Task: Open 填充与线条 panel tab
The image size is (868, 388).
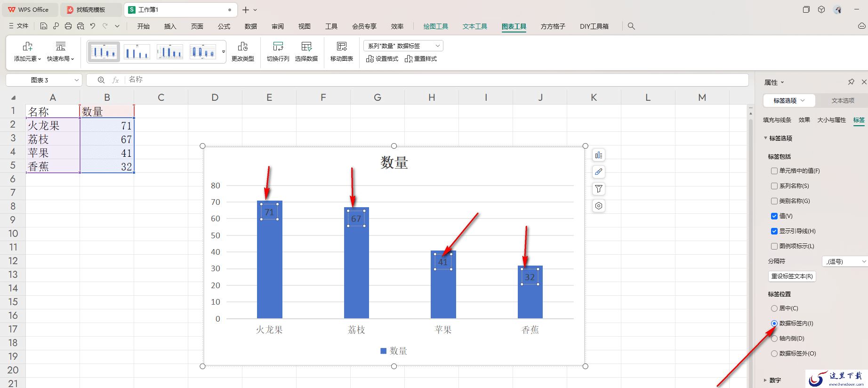Action: click(x=777, y=120)
